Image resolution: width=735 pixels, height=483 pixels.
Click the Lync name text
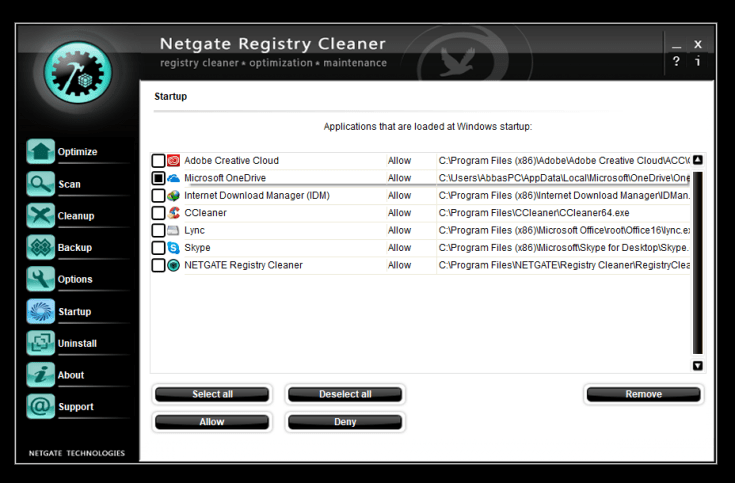coord(195,230)
